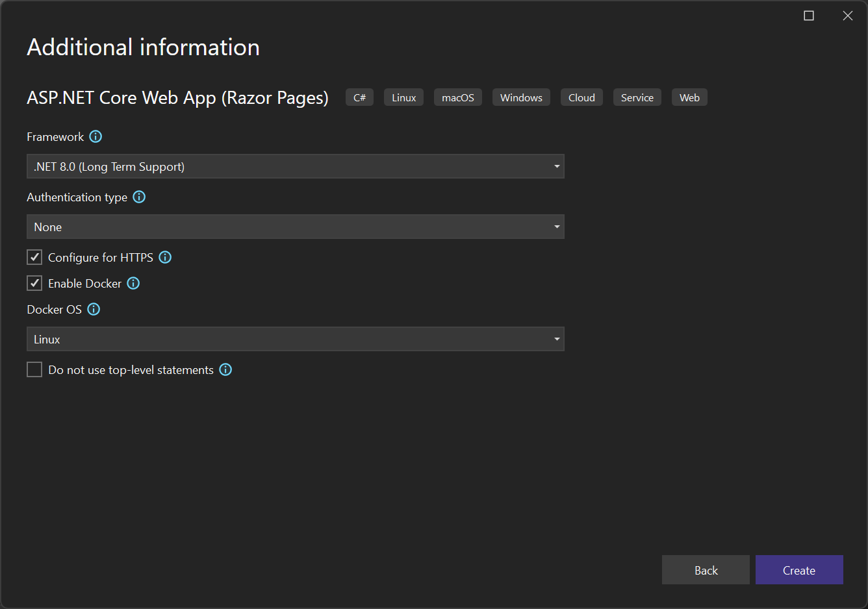Select the C# project tag
Image resolution: width=868 pixels, height=609 pixels.
pos(359,97)
